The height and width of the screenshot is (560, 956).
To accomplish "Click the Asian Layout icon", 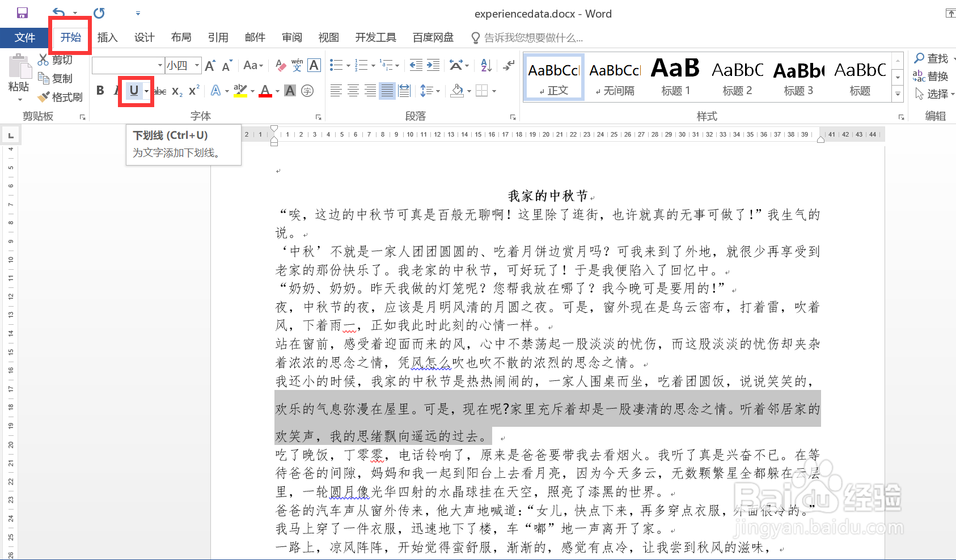I will tap(456, 65).
